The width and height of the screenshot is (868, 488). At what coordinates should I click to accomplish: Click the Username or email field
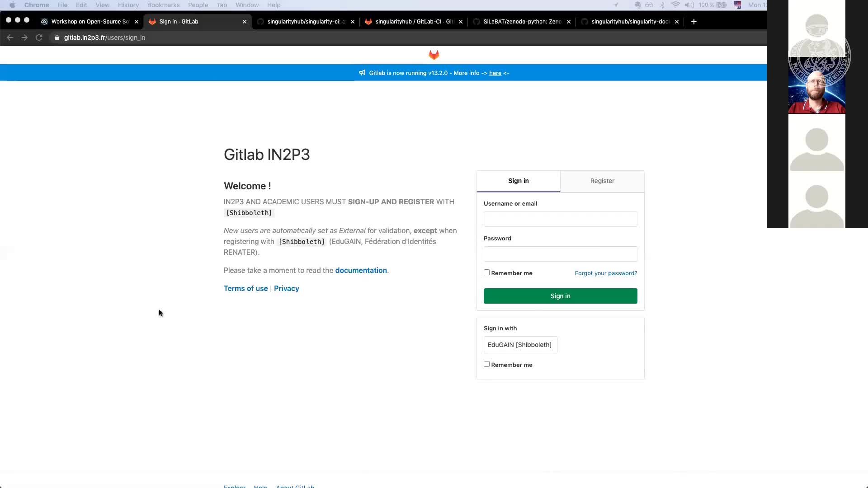point(560,219)
